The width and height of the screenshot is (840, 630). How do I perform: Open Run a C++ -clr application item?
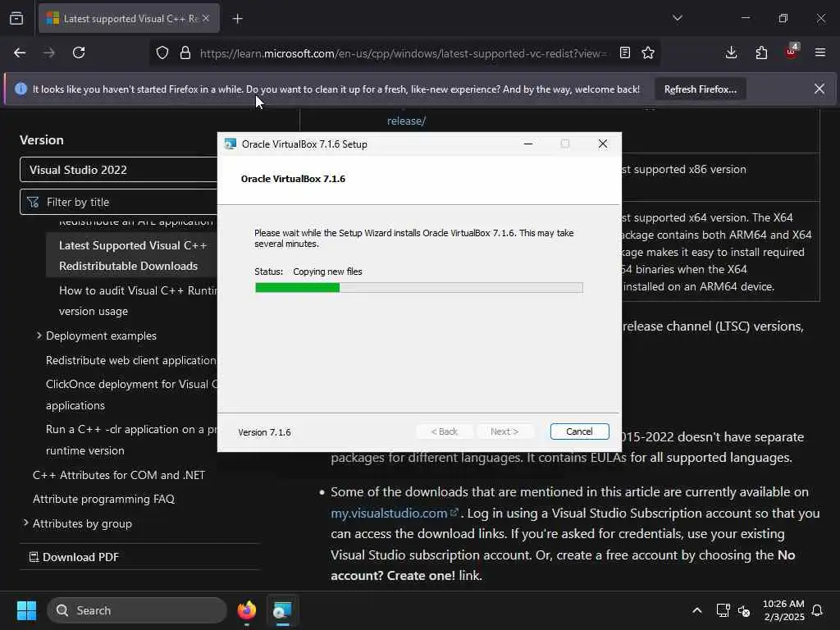[131, 440]
